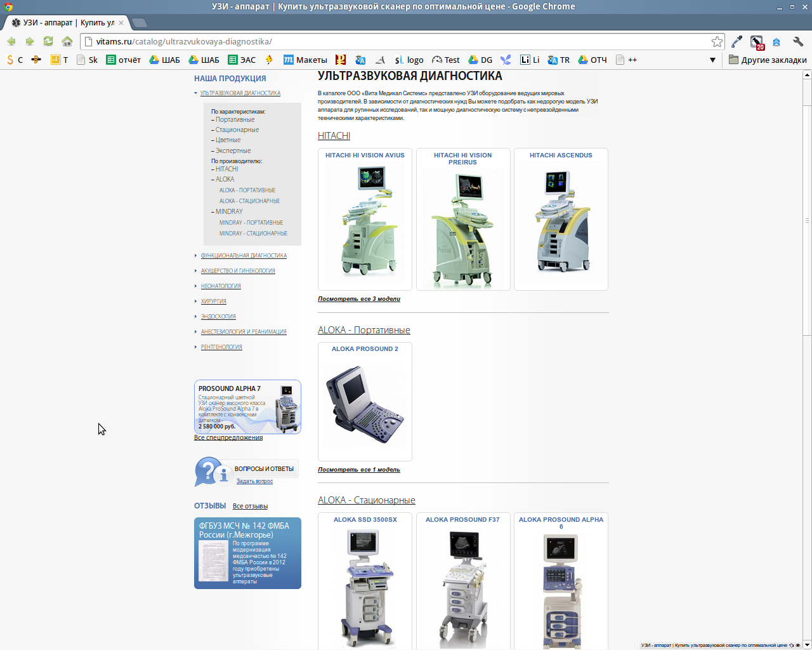The width and height of the screenshot is (812, 650).
Task: Open the Aloka SSD 3500SX product image
Action: 365,587
